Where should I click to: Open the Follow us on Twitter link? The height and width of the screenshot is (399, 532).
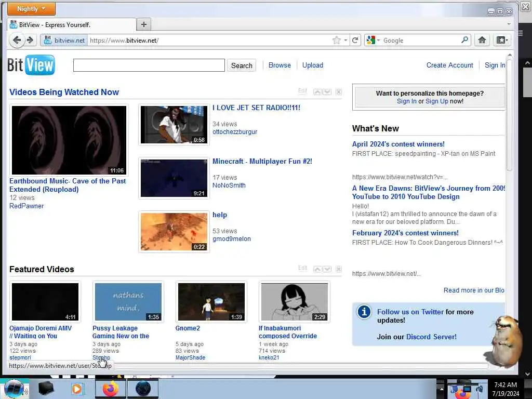(410, 312)
